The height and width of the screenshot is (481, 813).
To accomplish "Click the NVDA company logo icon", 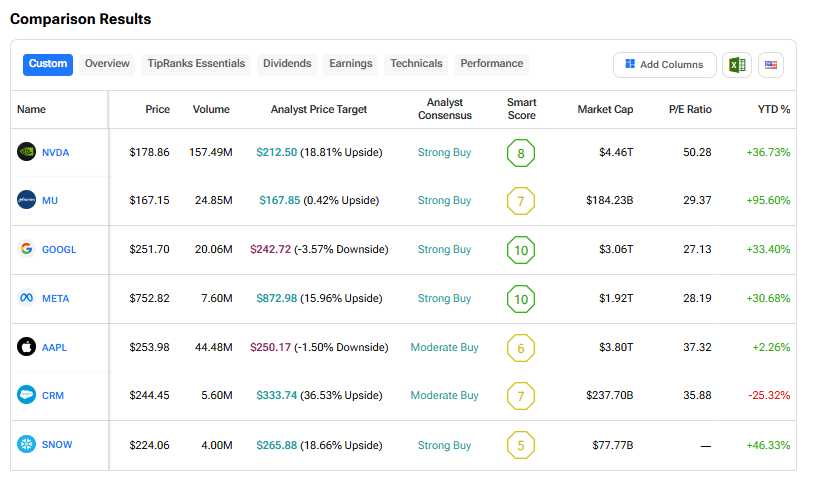I will coord(26,152).
